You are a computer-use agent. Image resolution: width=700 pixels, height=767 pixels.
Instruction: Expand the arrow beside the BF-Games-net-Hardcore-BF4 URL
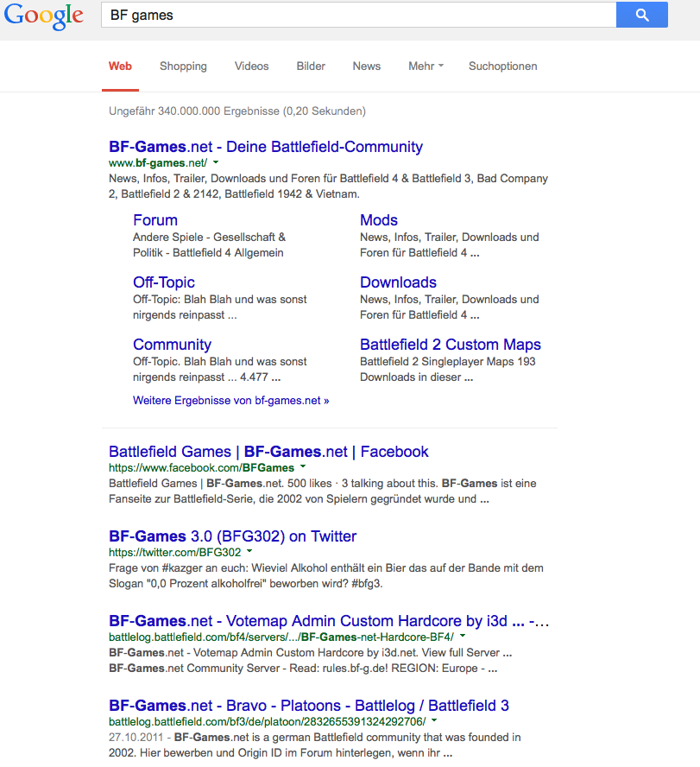(x=463, y=636)
